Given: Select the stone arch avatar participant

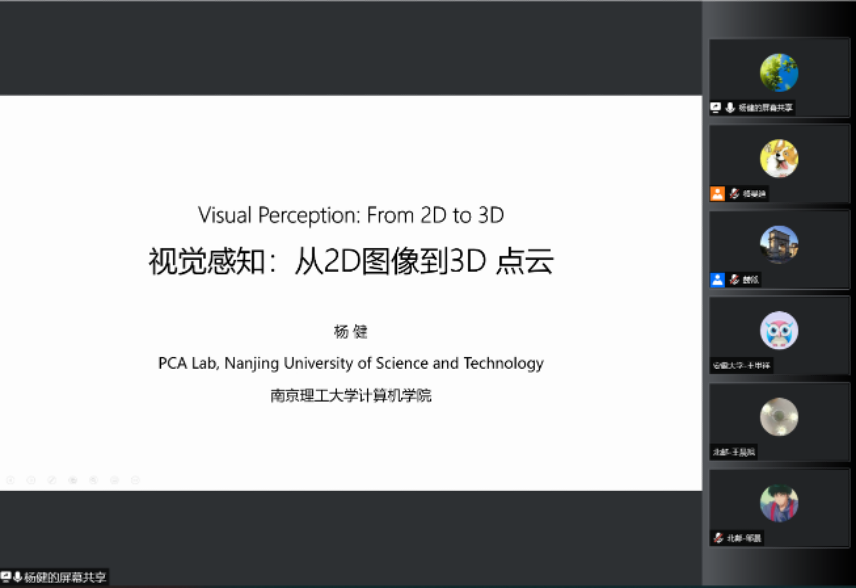Looking at the screenshot, I should (x=779, y=245).
